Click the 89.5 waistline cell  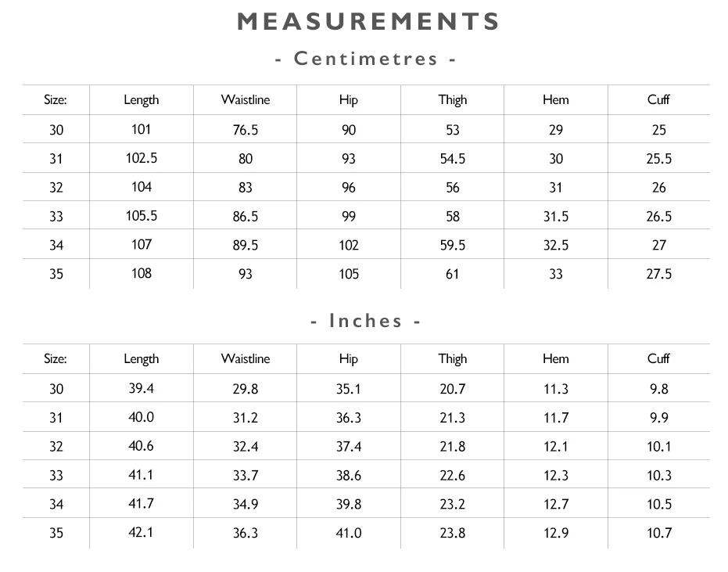[246, 245]
